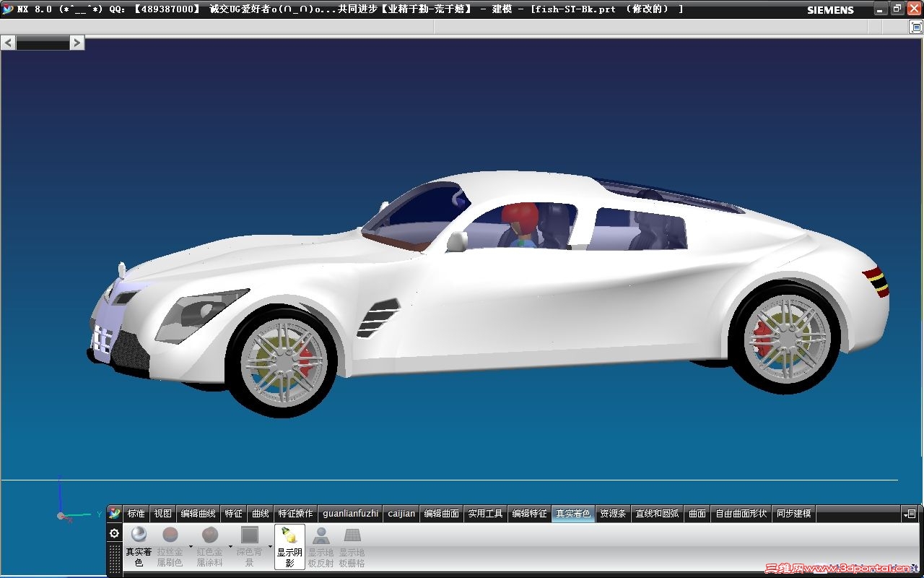Screen dimensions: 924x578
Task: Open the 特征 tab
Action: coord(233,514)
